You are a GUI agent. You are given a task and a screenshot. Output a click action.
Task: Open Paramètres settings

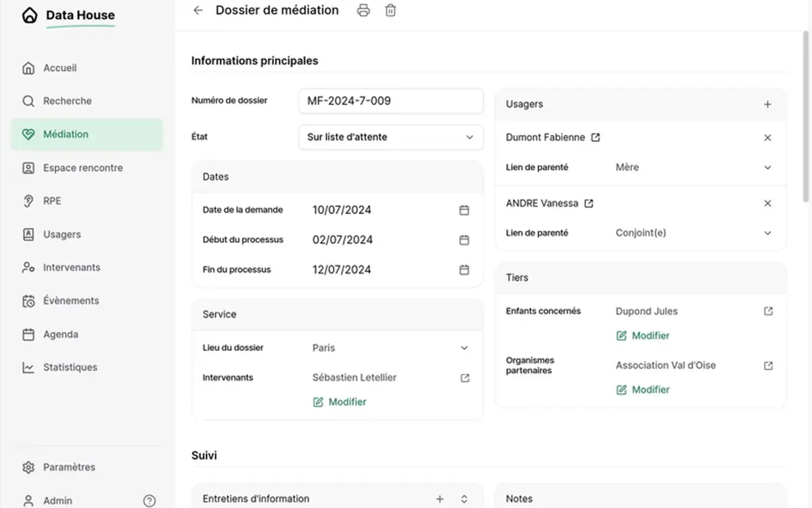tap(87, 467)
